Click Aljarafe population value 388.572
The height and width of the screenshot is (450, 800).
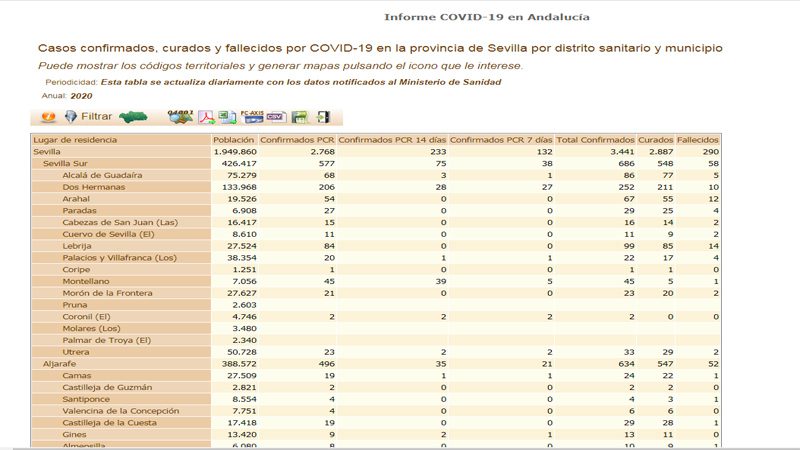pos(239,363)
